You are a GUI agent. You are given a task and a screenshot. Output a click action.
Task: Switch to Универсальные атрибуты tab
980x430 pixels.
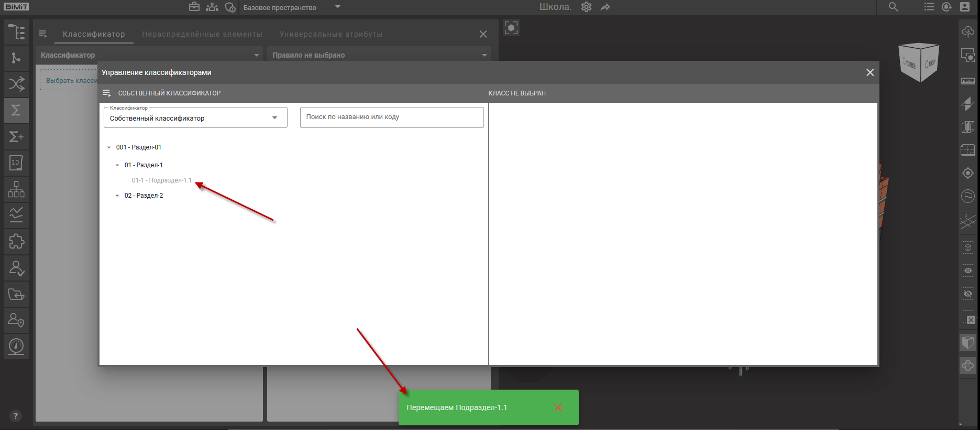[x=331, y=34]
